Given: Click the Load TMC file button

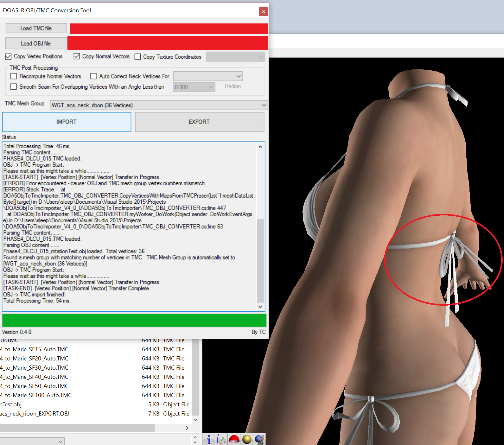Looking at the screenshot, I should pyautogui.click(x=36, y=28).
